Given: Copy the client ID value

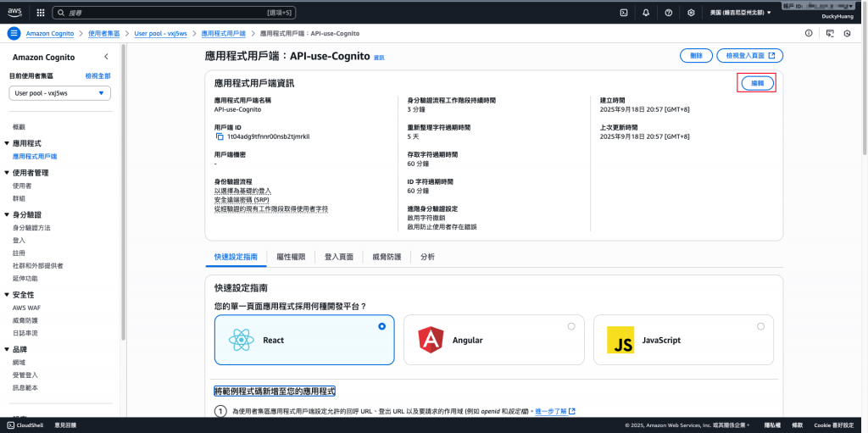Looking at the screenshot, I should (x=220, y=136).
